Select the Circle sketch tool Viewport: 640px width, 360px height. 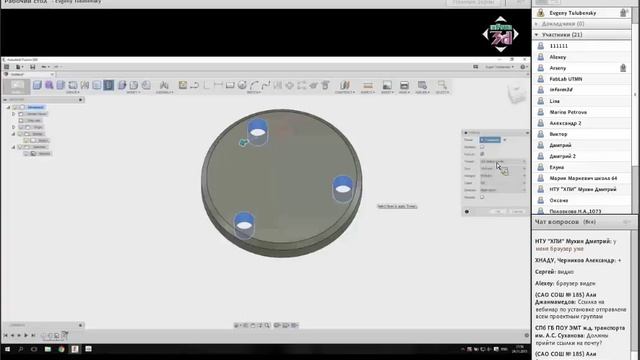tap(242, 85)
